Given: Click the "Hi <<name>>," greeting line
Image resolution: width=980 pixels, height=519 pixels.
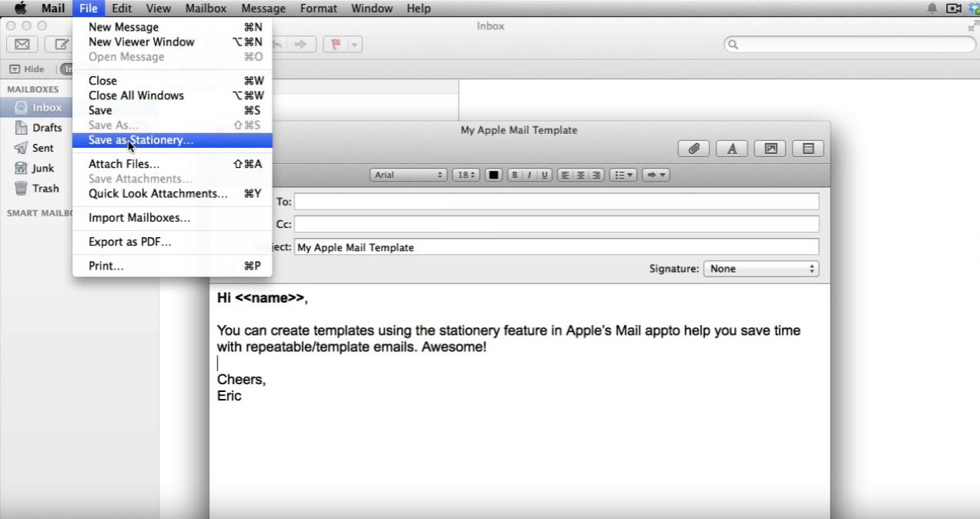Looking at the screenshot, I should point(263,298).
